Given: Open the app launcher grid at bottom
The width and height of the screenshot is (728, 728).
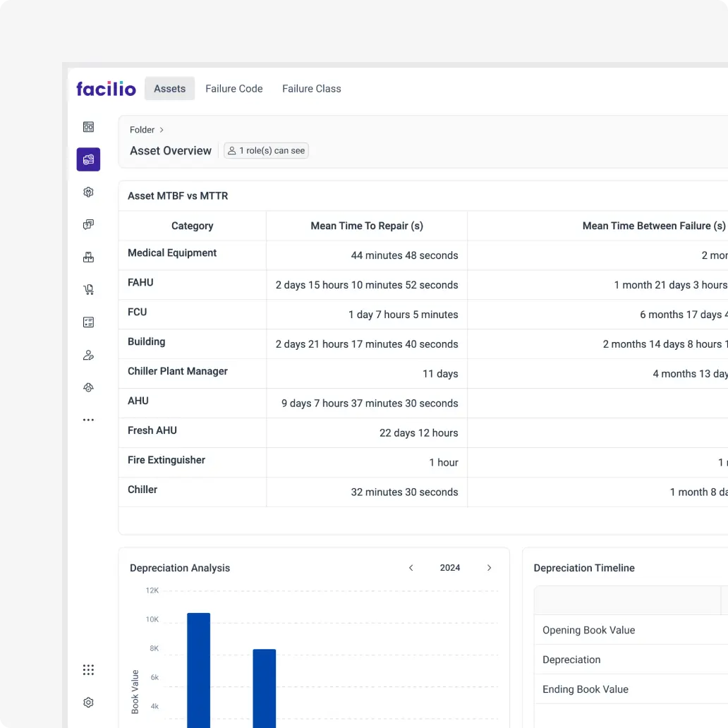Looking at the screenshot, I should pos(88,669).
